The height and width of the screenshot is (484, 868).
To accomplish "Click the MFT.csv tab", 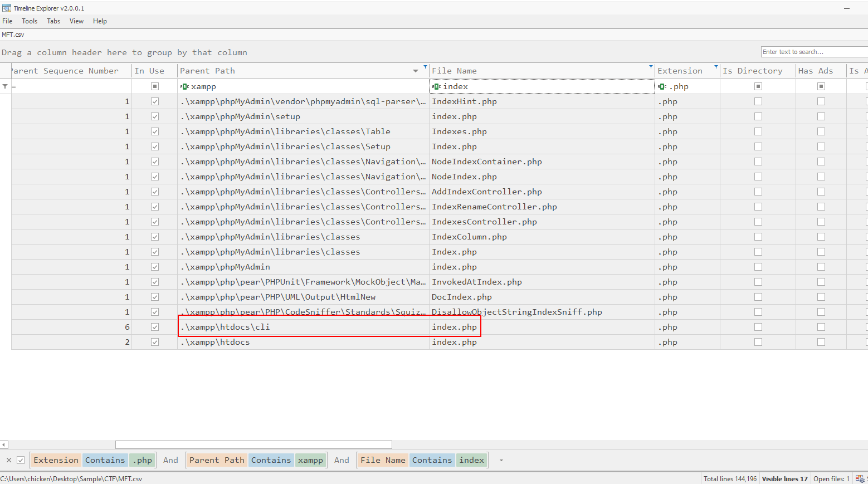I will 13,35.
